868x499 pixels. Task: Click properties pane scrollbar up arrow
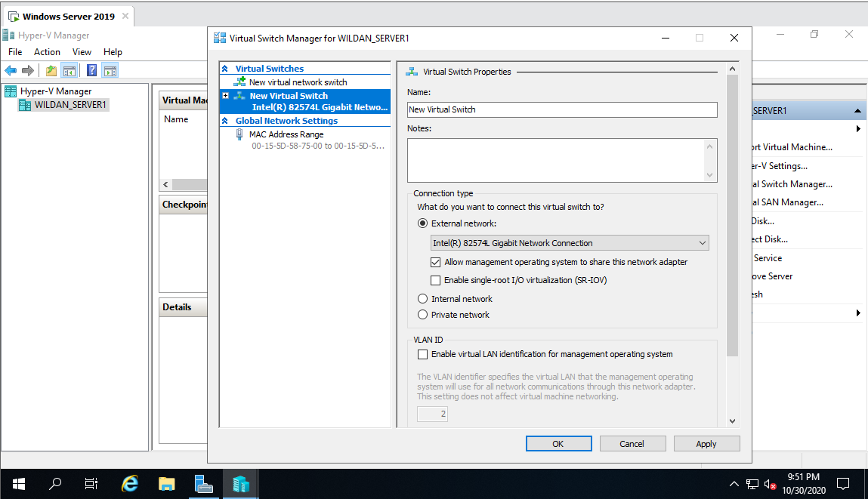[732, 69]
